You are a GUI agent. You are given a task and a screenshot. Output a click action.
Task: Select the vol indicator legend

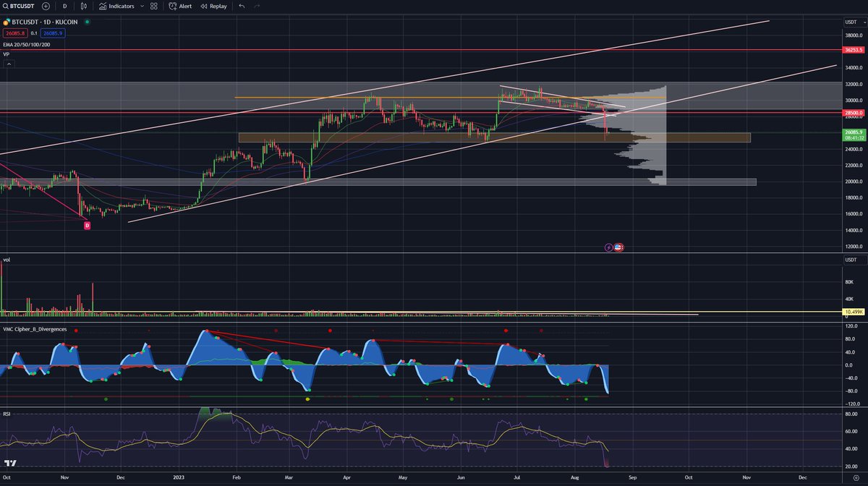click(x=6, y=259)
